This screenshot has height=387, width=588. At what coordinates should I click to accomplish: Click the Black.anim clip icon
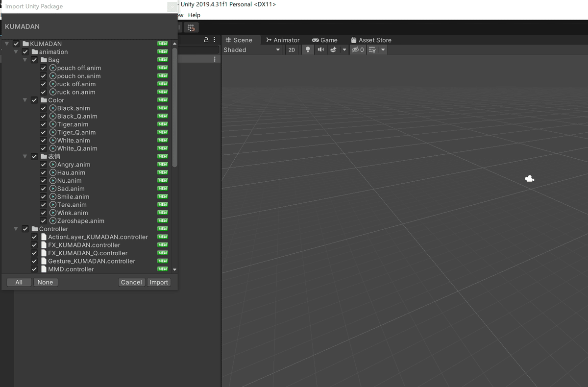click(x=53, y=108)
